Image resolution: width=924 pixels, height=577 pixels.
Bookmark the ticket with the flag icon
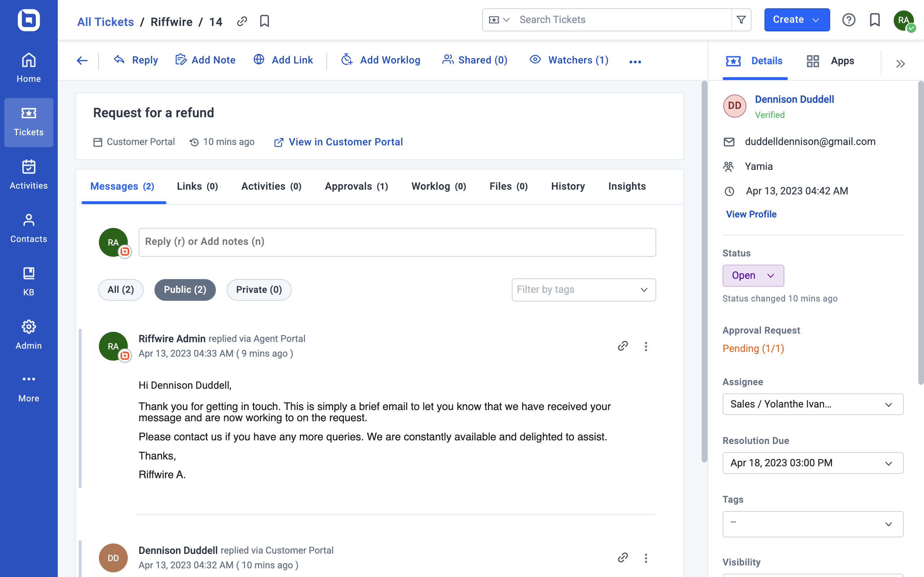[265, 21]
